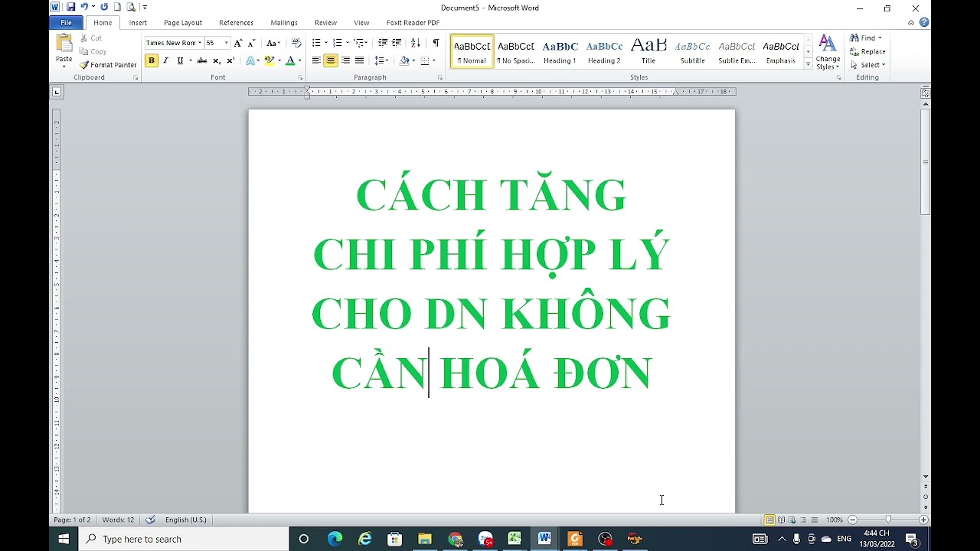Open Change Case Aa dropdown
The image size is (980, 551).
point(273,43)
